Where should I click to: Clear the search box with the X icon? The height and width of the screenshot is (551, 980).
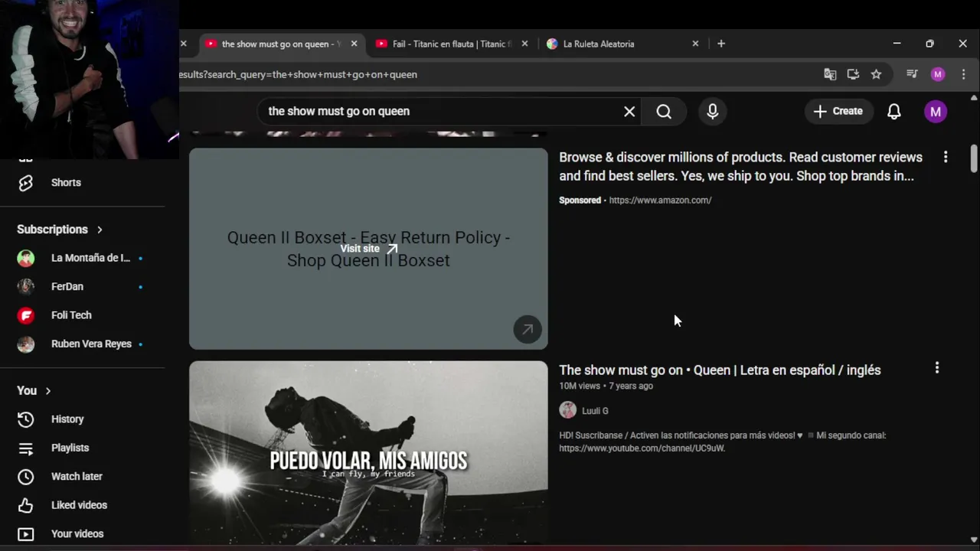[629, 112]
